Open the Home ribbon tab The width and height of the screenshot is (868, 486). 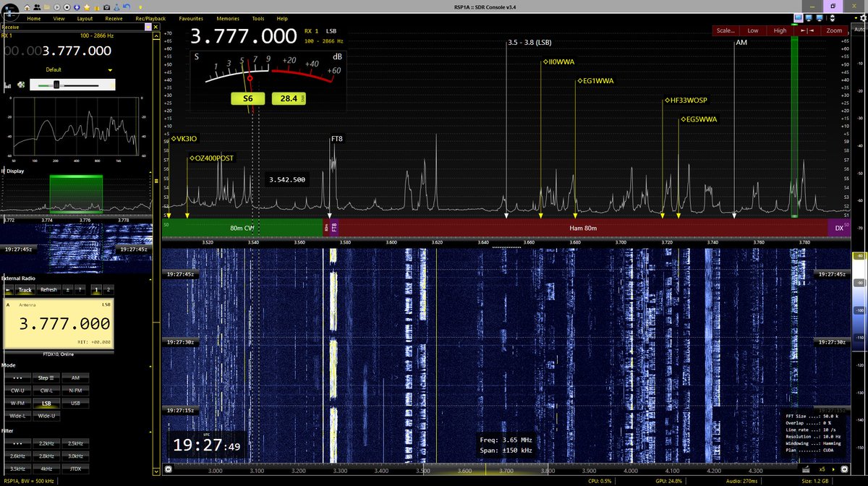33,18
